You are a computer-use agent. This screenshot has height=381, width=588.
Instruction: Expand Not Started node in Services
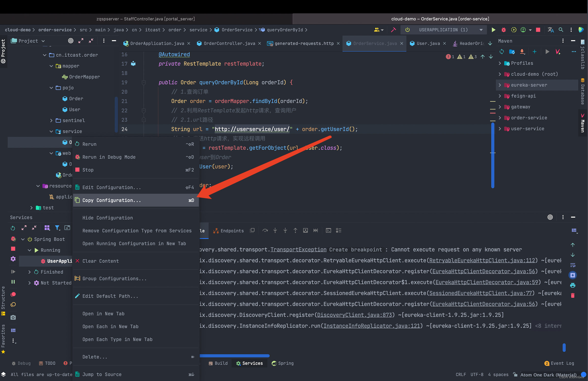30,283
